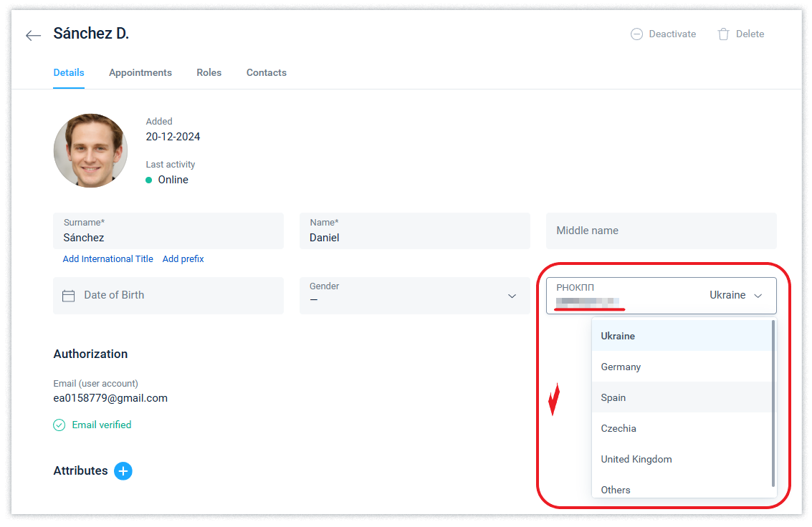Click the back arrow icon
812x527 pixels.
33,35
